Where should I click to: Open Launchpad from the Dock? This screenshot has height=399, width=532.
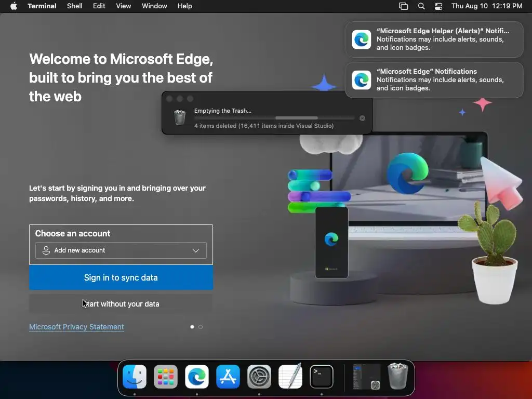pos(166,377)
